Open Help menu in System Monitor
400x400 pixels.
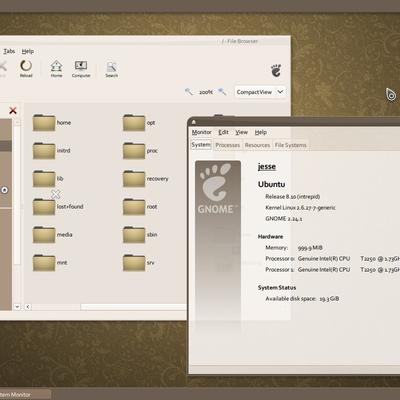click(261, 132)
